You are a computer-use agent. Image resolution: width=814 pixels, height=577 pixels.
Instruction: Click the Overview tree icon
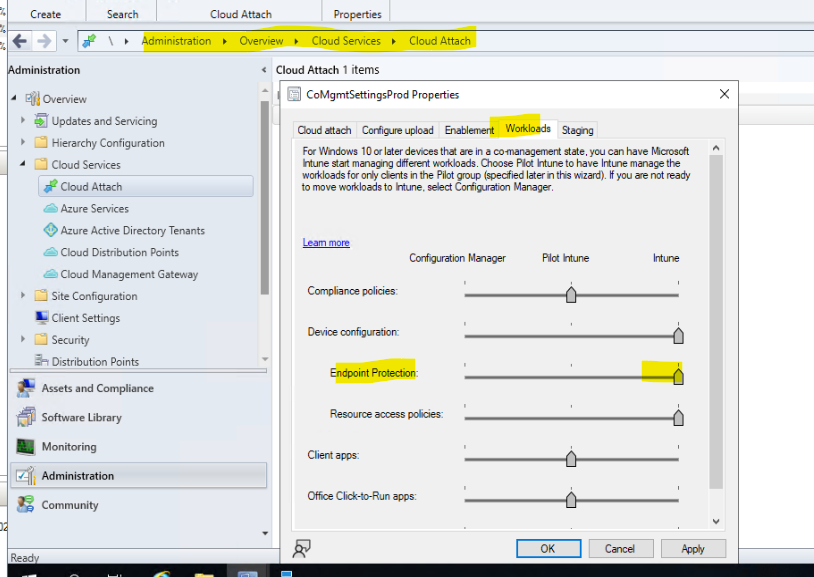tap(33, 99)
